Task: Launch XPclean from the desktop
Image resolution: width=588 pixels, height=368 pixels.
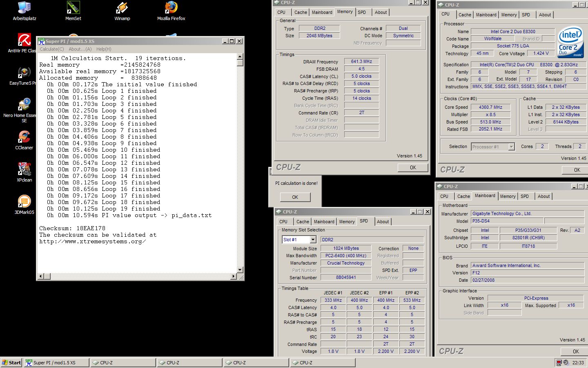Action: (24, 173)
